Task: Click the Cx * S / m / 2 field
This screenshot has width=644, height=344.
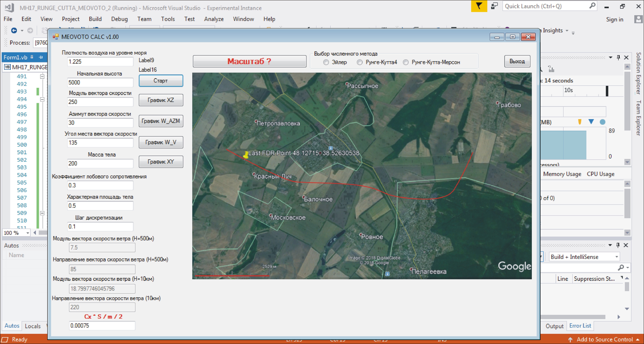Action: click(102, 325)
